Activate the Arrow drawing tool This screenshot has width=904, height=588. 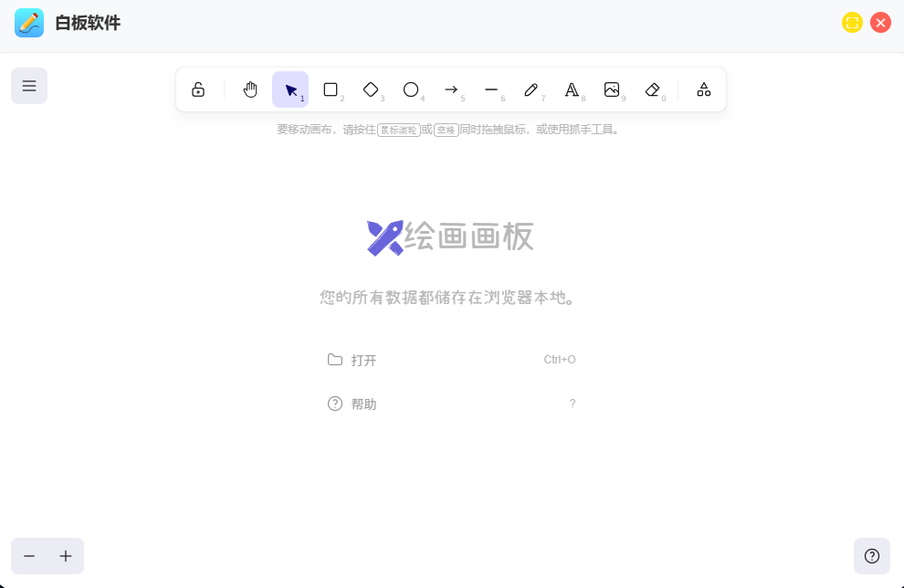[x=451, y=89]
